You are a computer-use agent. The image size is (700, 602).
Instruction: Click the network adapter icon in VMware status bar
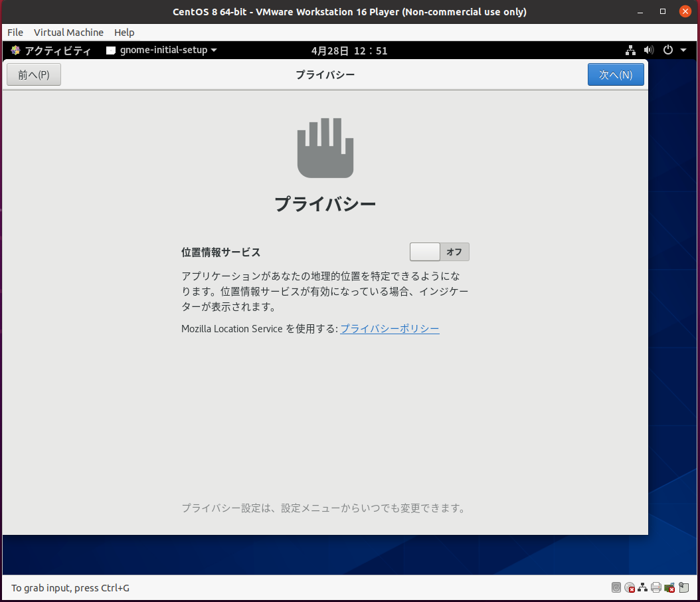[643, 587]
